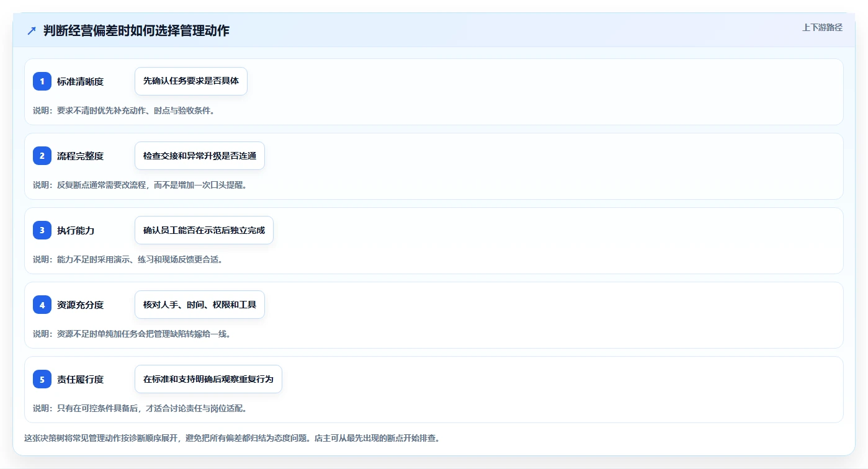Image resolution: width=868 pixels, height=469 pixels.
Task: Click the 责任履行度 step title
Action: pyautogui.click(x=80, y=379)
